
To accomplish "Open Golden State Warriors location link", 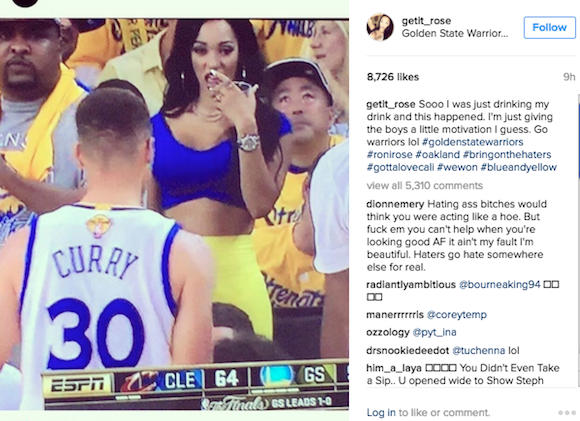I will pos(455,33).
